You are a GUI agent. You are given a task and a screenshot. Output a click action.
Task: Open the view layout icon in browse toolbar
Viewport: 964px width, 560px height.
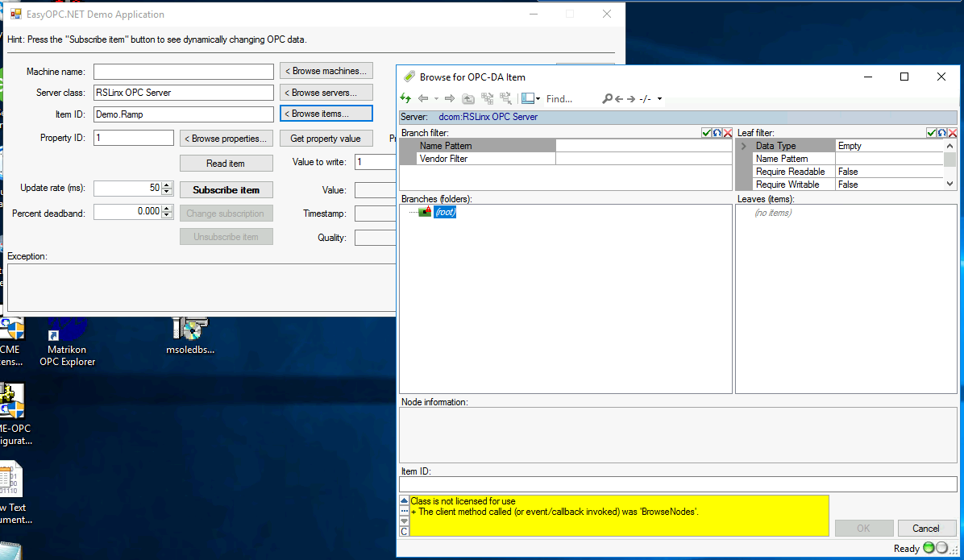[x=527, y=98]
